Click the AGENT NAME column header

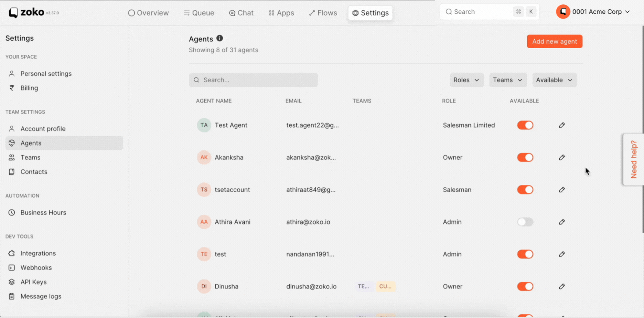coord(214,101)
